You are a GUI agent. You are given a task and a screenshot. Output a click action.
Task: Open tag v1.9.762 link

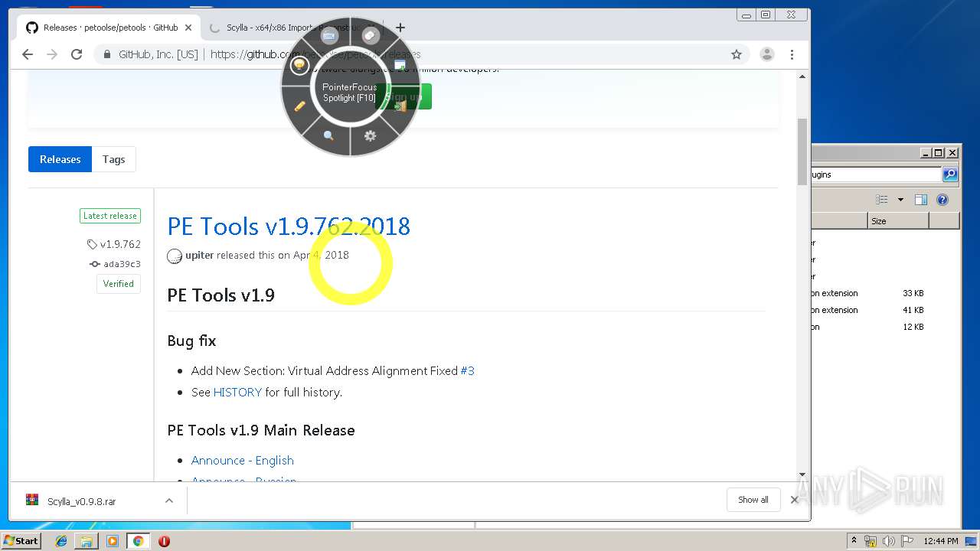click(x=114, y=244)
